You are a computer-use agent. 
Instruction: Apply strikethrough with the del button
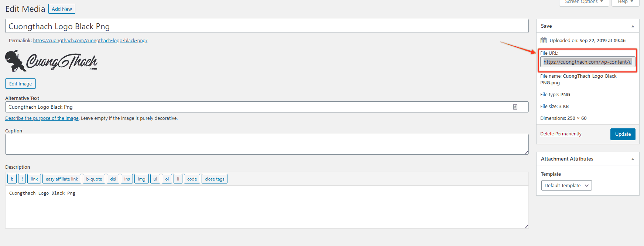[113, 179]
